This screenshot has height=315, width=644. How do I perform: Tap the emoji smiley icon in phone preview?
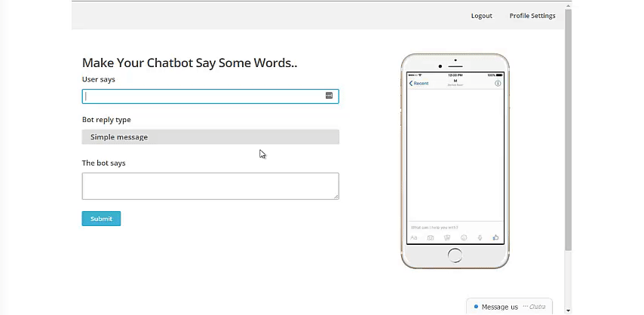click(x=464, y=238)
